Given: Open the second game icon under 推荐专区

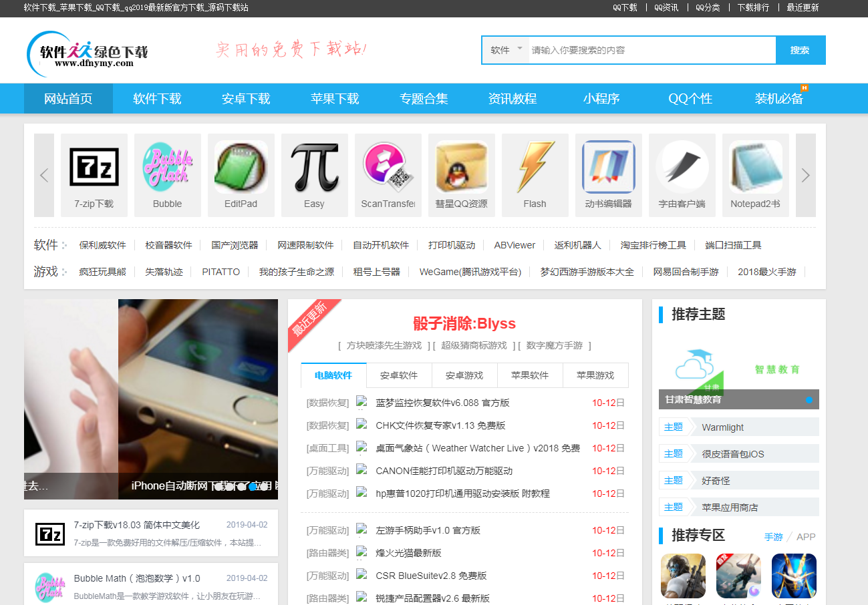Looking at the screenshot, I should 738,576.
